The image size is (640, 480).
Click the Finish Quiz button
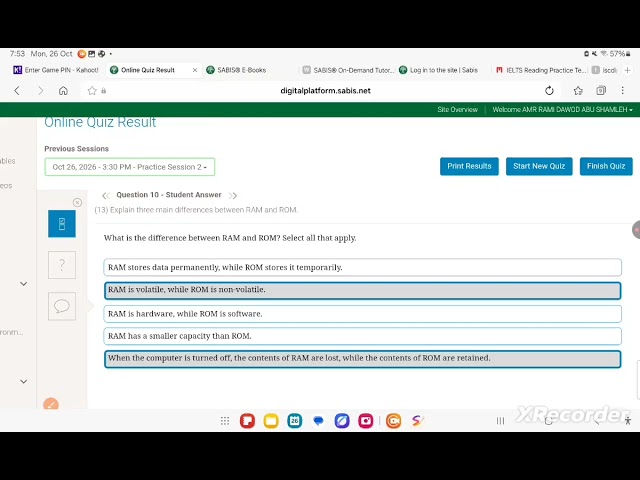pyautogui.click(x=606, y=166)
